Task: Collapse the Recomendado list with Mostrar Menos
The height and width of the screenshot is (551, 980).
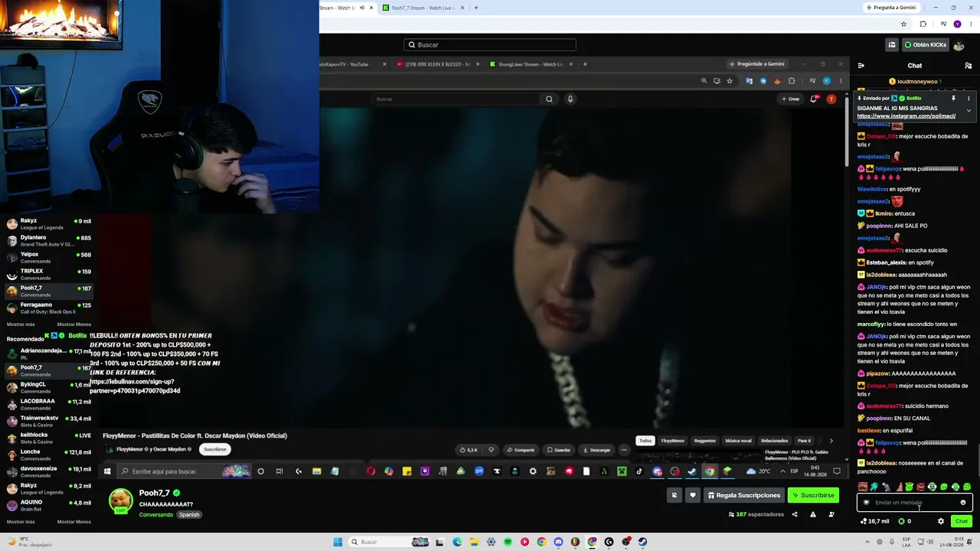Action: point(74,522)
